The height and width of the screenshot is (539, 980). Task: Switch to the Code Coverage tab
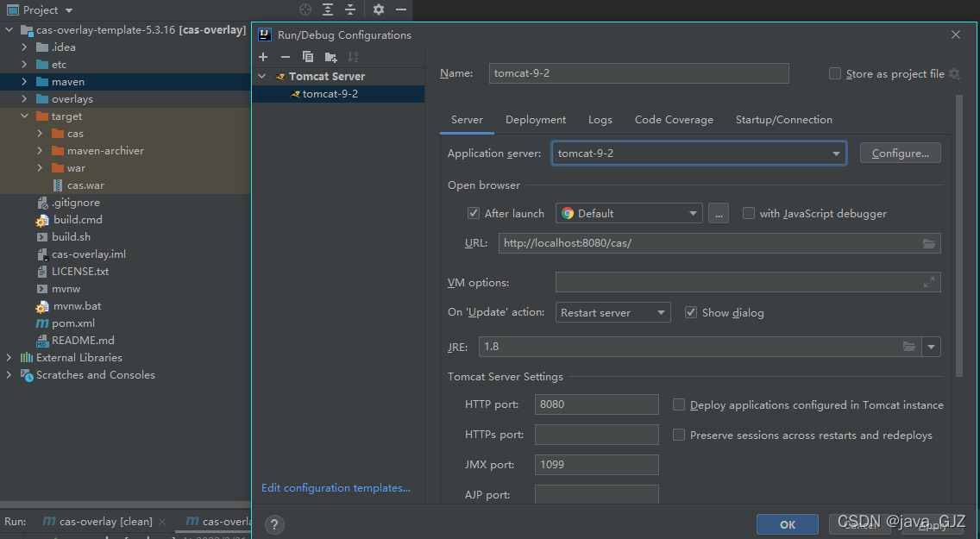click(674, 120)
